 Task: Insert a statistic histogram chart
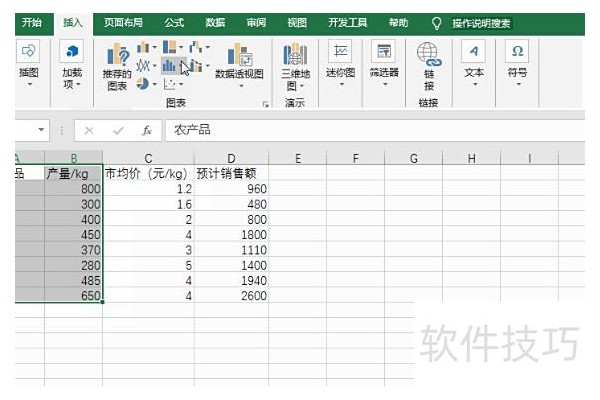(169, 65)
